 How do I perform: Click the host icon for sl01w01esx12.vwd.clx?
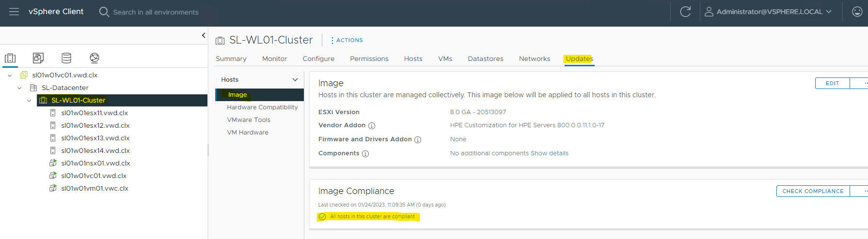(53, 125)
